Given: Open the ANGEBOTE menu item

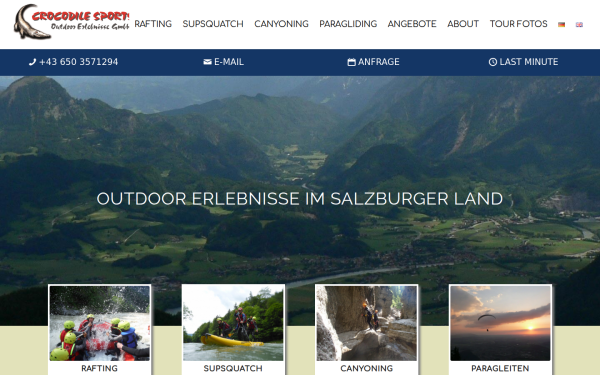Looking at the screenshot, I should click(412, 24).
